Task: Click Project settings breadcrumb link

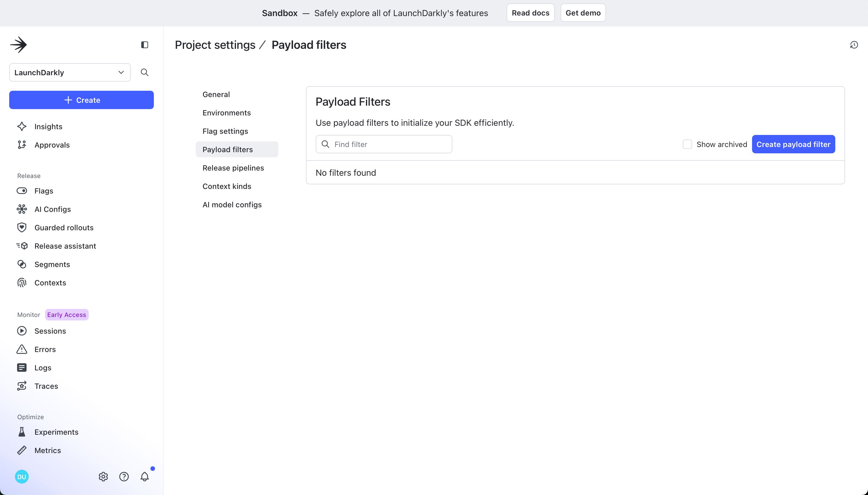Action: [215, 45]
